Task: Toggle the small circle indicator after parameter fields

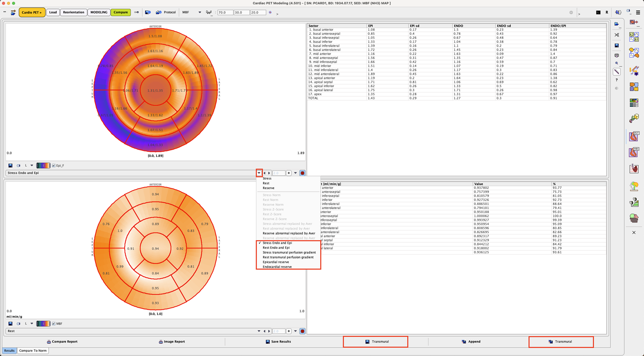Action: [270, 12]
